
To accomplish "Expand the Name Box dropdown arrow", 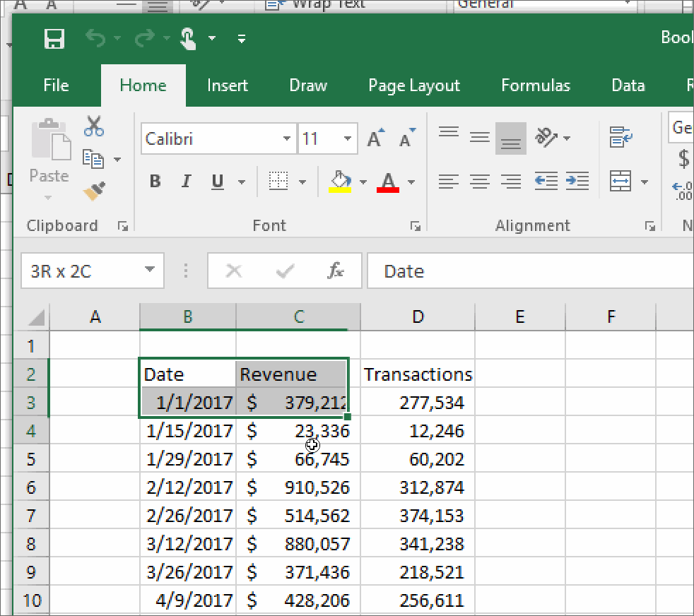I will [x=150, y=270].
